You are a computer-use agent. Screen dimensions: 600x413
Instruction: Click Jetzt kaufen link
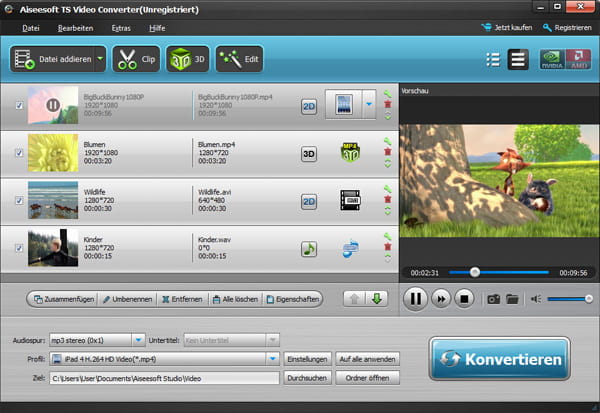pyautogui.click(x=507, y=28)
